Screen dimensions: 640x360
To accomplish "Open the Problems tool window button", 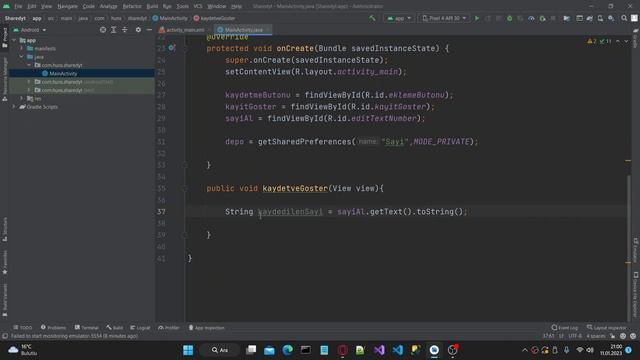I will tap(53, 327).
